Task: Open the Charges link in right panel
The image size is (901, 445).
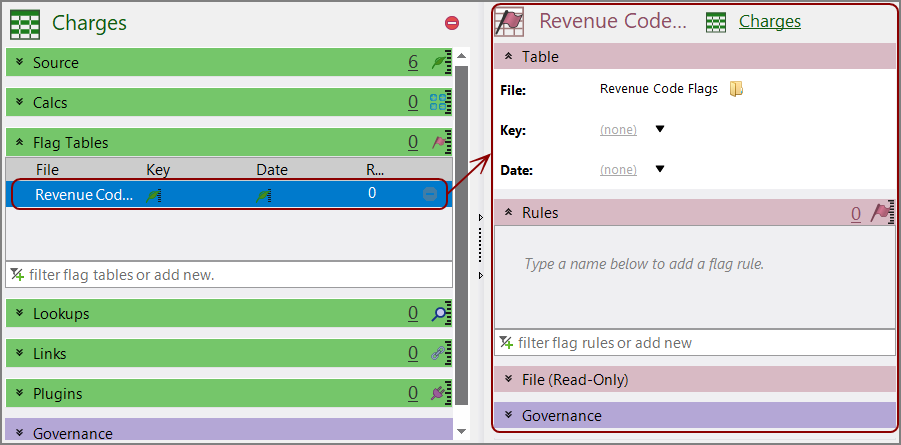Action: click(770, 21)
